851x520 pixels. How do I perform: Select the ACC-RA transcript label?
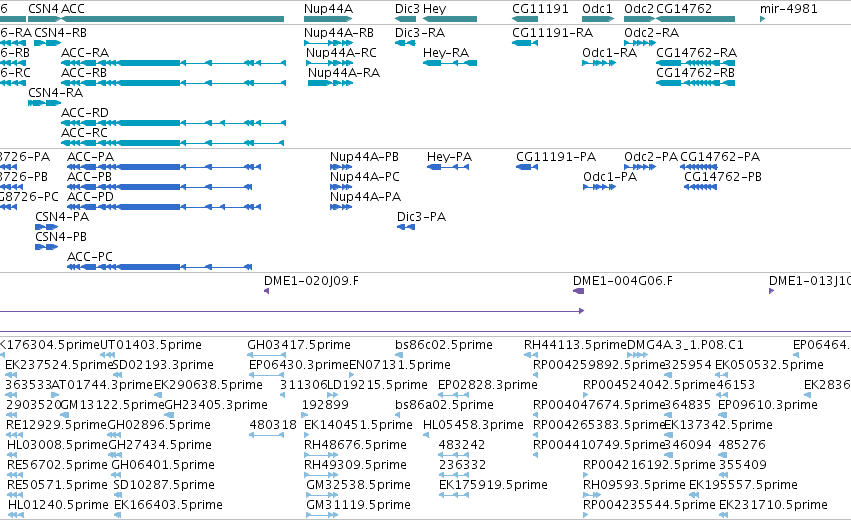[x=85, y=53]
